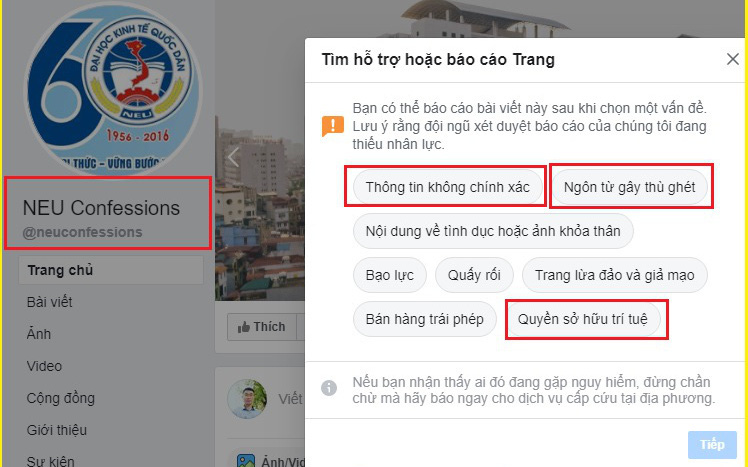Select 'Thông tin không chính xác' option
Screen dimensions: 748x467
447,187
